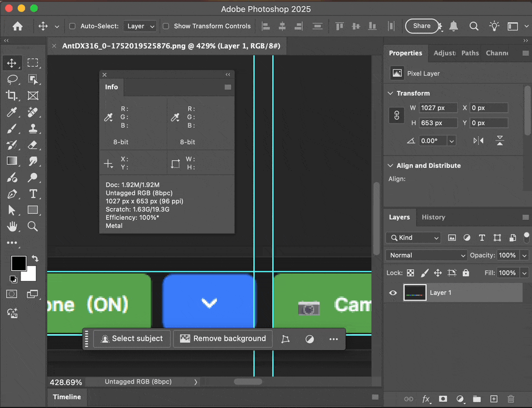Open layer styles with the fx icon
The width and height of the screenshot is (532, 408).
pos(426,399)
